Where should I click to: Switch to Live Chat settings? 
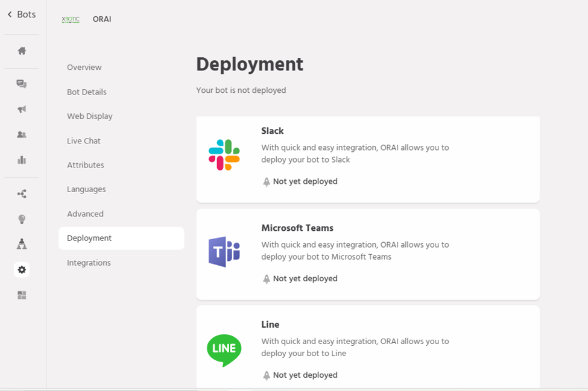(84, 141)
